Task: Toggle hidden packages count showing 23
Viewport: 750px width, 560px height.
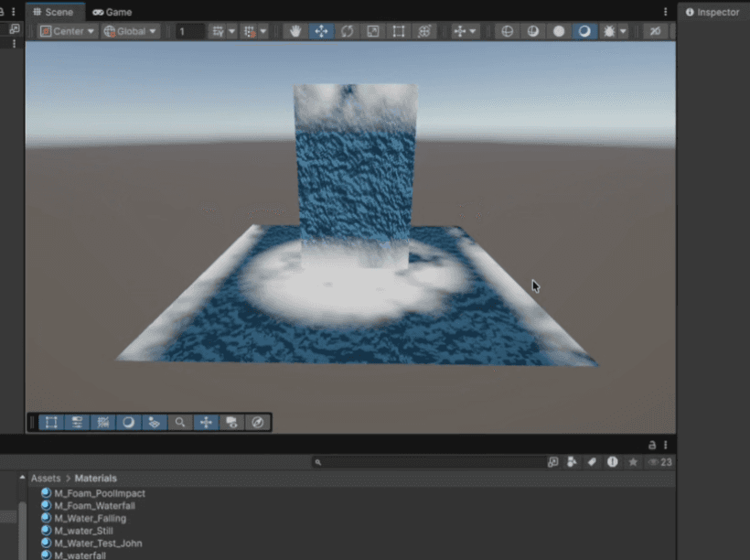Action: 659,462
